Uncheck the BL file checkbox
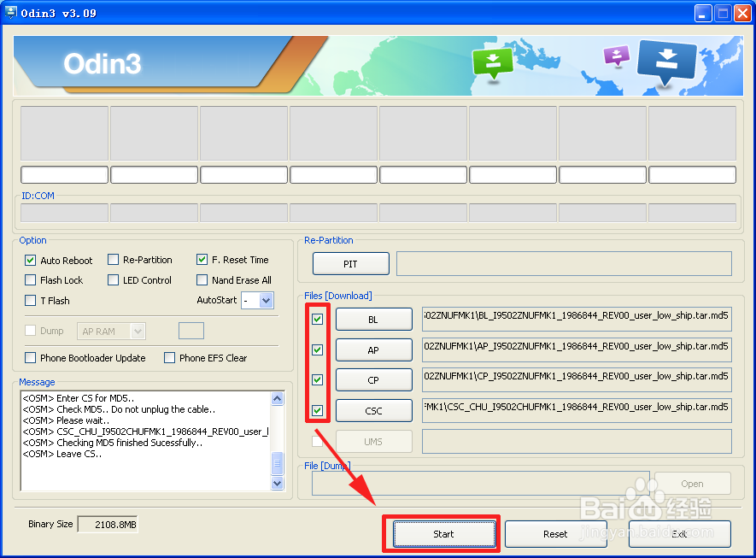Image resolution: width=756 pixels, height=558 pixels. coord(317,319)
